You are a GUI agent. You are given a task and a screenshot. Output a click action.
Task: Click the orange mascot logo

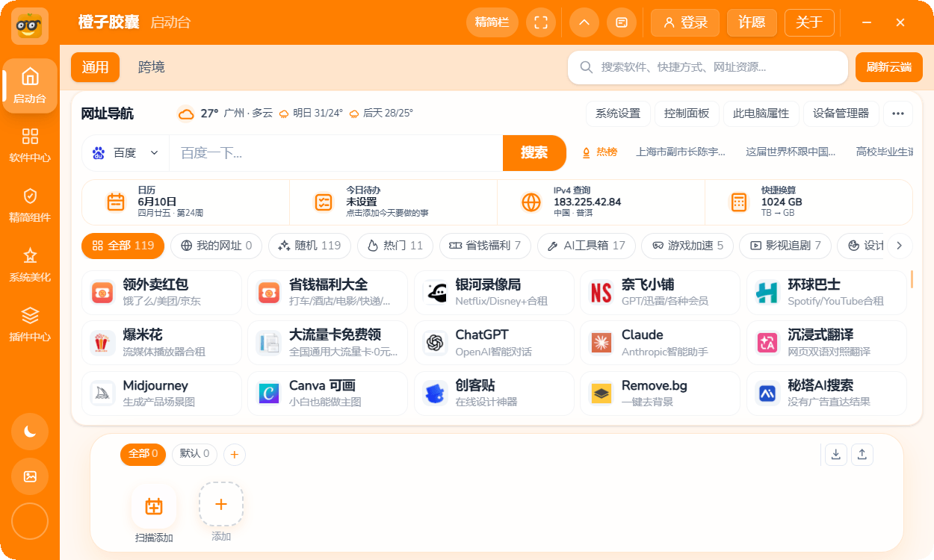click(x=30, y=26)
